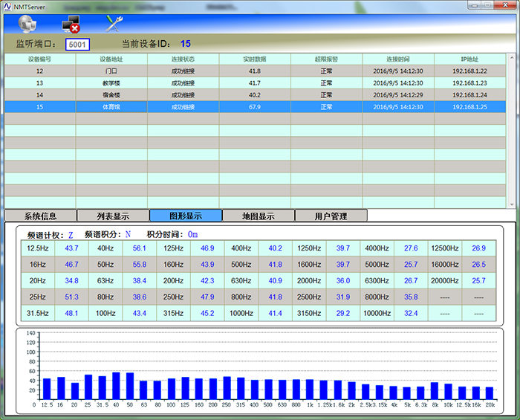Screen dimensions: 520x420
Task: Click the 设备编号 column header
Action: 39,59
